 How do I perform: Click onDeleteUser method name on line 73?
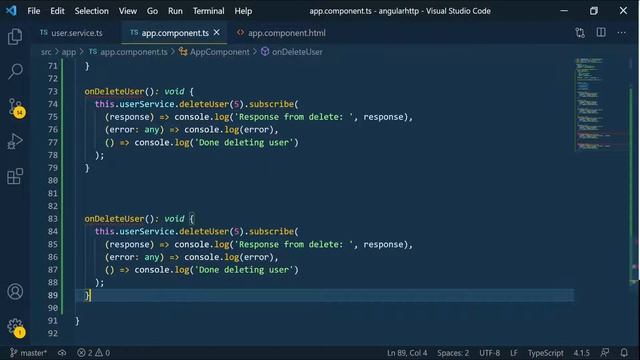tap(114, 91)
